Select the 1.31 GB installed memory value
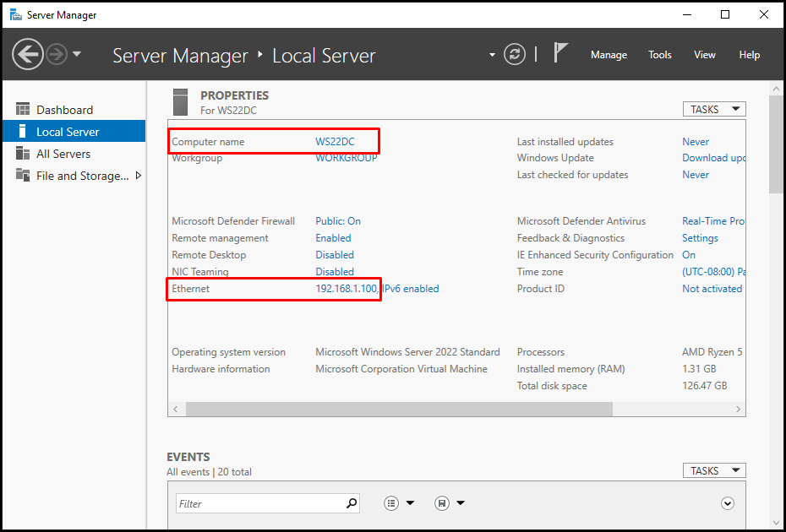 [699, 369]
